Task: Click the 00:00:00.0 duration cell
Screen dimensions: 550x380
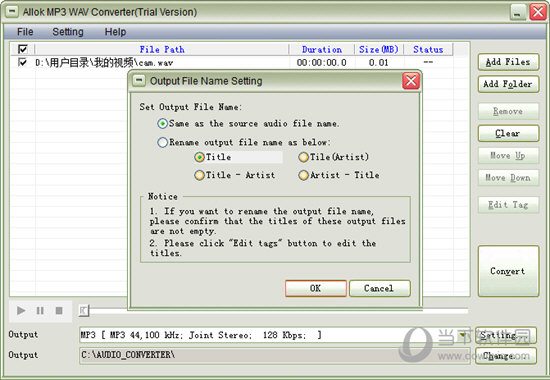Action: point(322,63)
